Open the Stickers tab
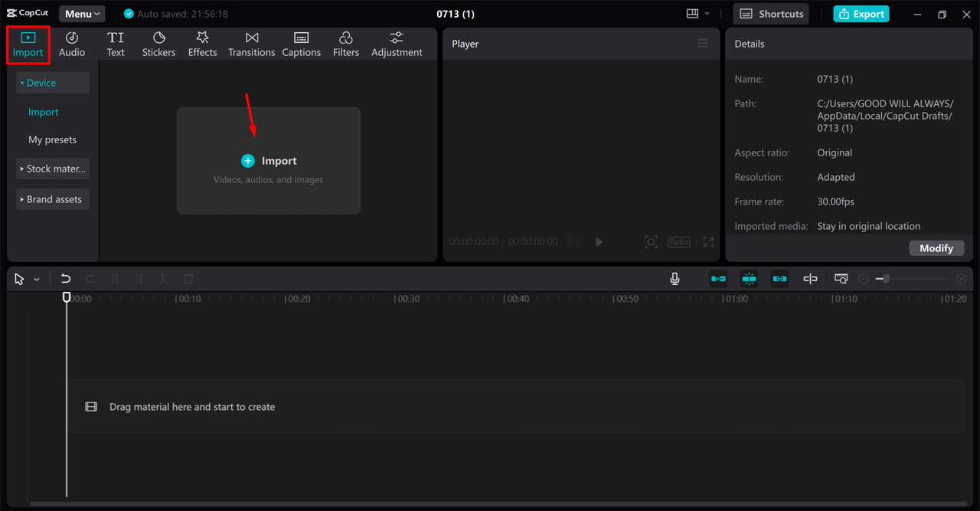Screen dimensions: 980x511 point(158,44)
